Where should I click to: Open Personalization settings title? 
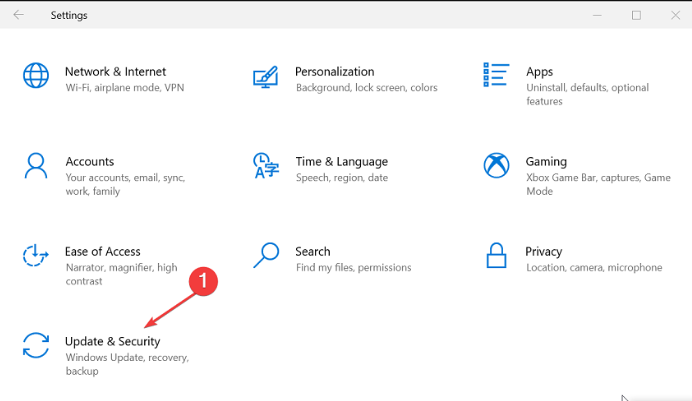(335, 71)
